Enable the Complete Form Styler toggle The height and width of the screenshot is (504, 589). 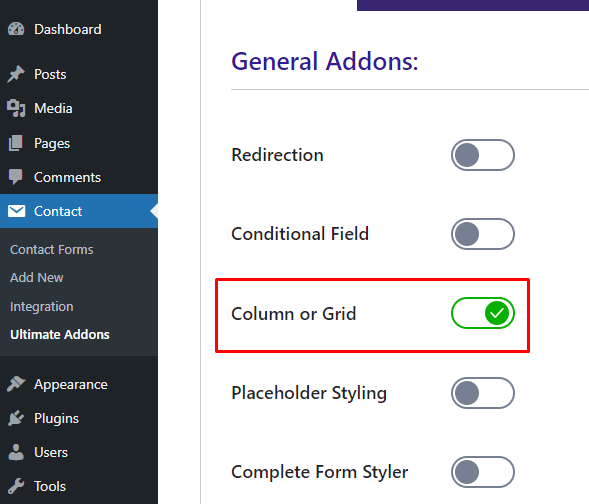coord(483,472)
